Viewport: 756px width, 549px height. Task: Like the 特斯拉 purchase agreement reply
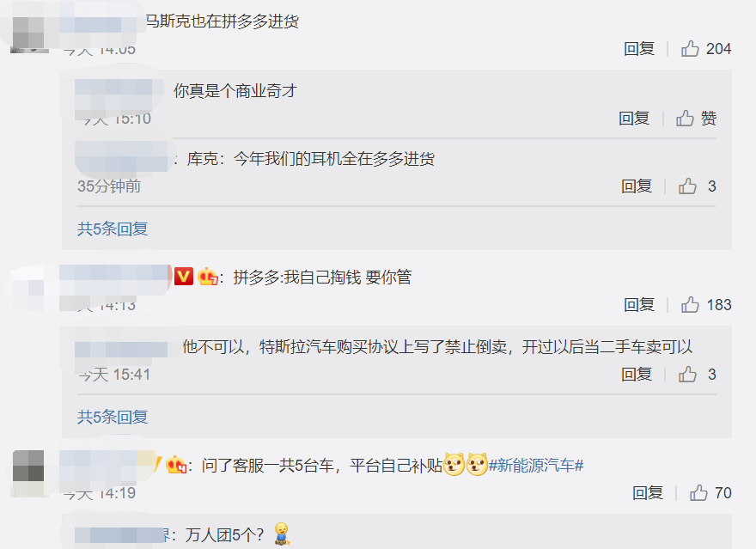[687, 374]
